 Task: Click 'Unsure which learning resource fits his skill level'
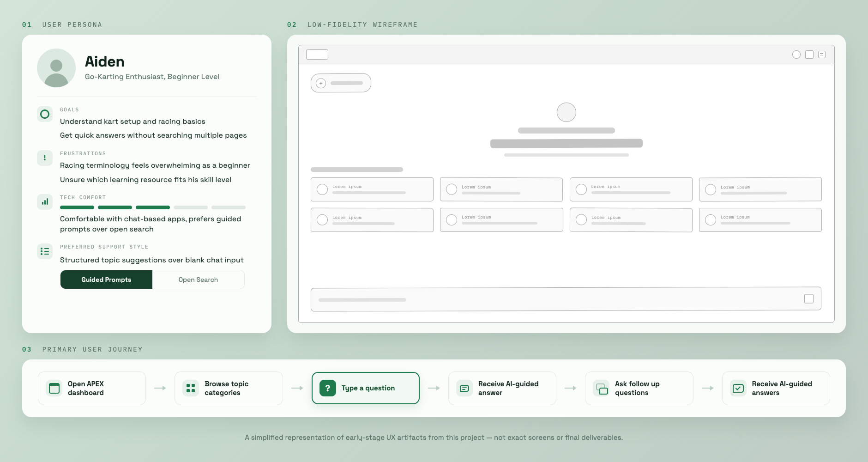(145, 180)
